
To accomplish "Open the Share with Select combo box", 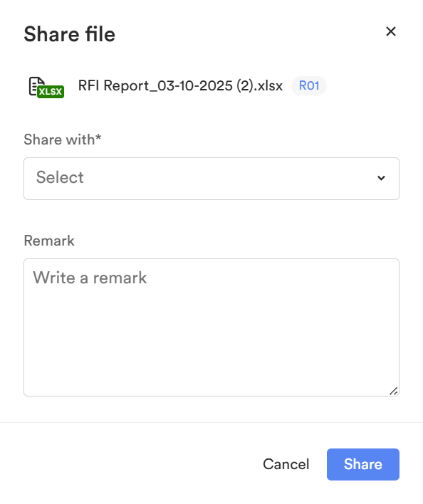I will tap(211, 179).
